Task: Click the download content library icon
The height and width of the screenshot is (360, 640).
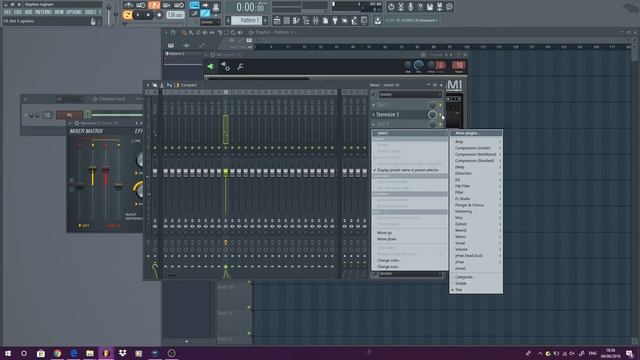Action: [378, 20]
